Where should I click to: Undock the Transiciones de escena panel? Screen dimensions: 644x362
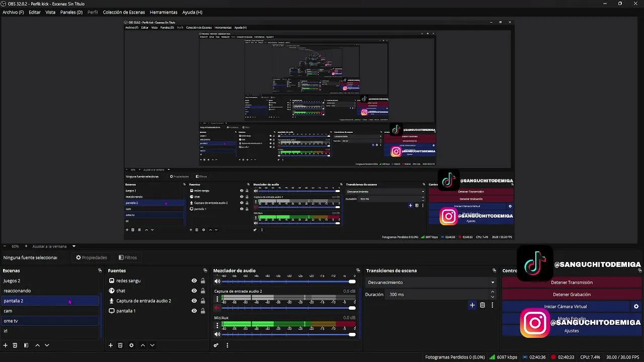[494, 270]
